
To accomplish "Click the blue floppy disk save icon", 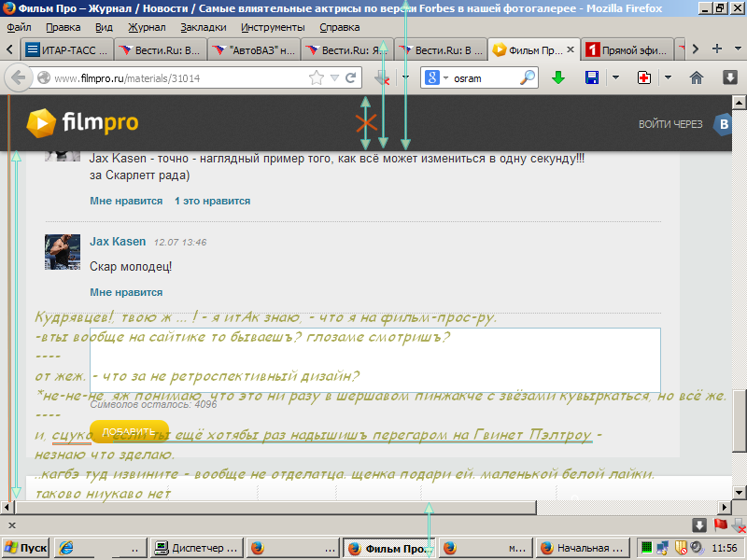I will 592,78.
